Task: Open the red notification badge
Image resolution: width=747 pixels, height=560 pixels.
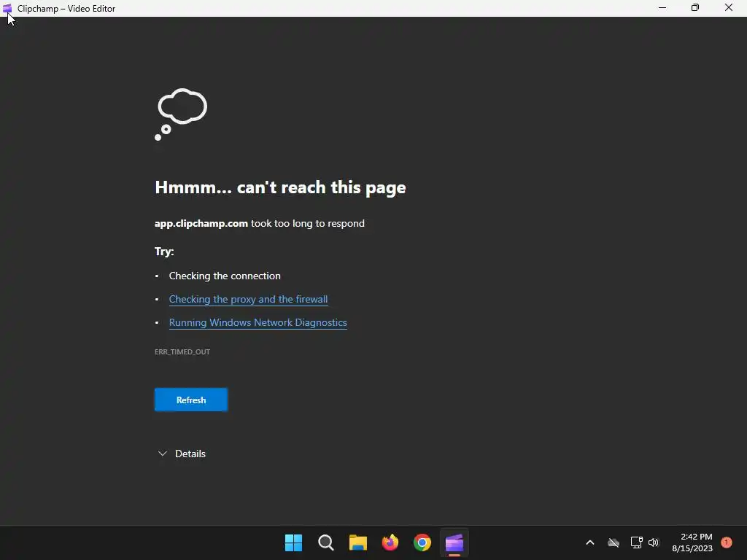Action: click(x=727, y=542)
